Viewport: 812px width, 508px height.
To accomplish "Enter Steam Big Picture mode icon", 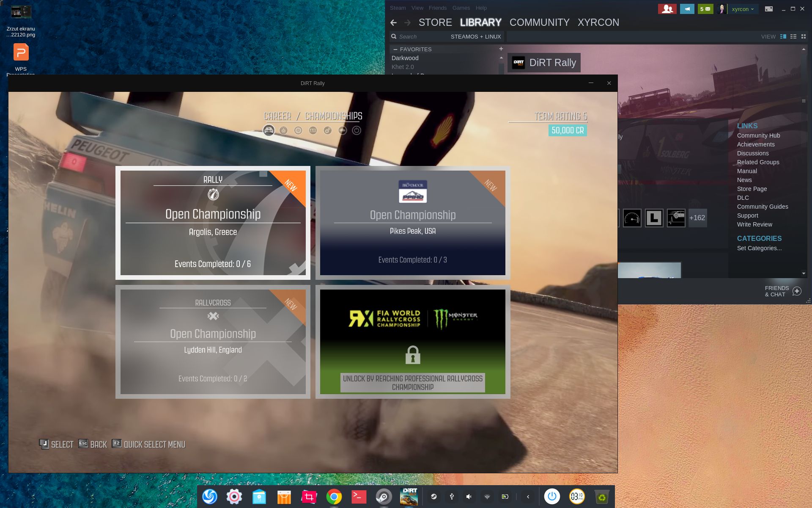I will pyautogui.click(x=769, y=9).
